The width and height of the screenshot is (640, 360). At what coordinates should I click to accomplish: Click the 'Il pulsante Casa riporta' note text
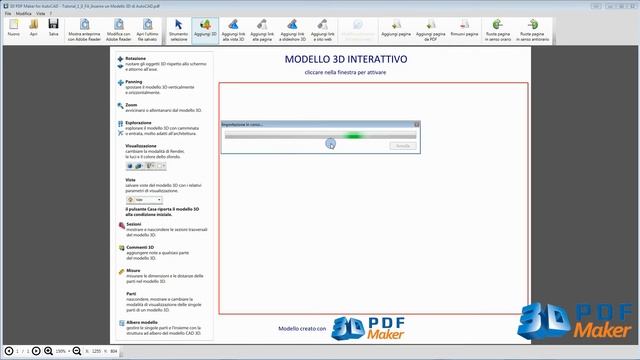tap(162, 211)
